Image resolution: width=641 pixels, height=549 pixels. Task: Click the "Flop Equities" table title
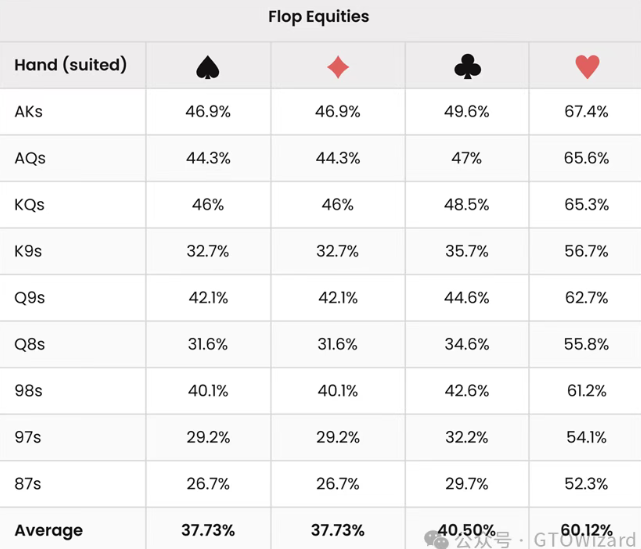pyautogui.click(x=319, y=16)
